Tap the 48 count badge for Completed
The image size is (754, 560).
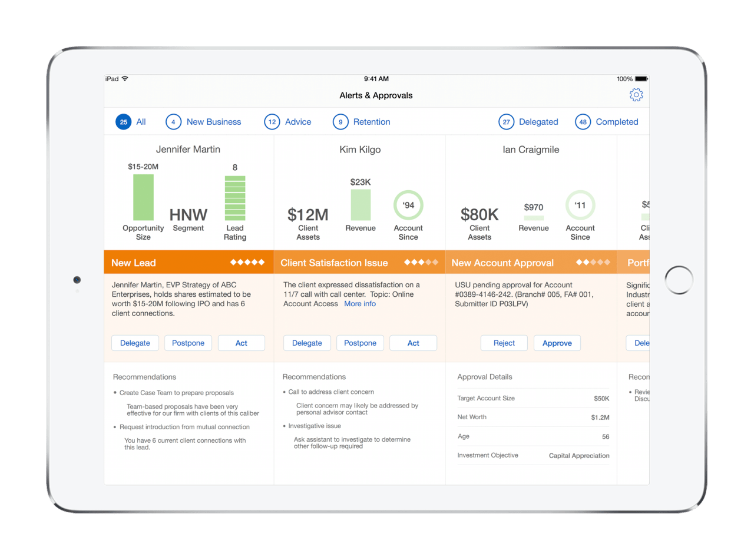[583, 122]
